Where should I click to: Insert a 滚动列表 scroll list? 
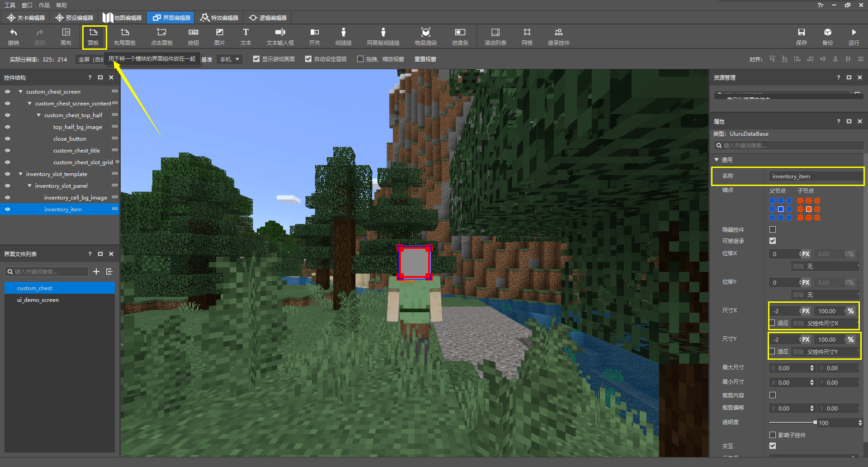point(495,37)
